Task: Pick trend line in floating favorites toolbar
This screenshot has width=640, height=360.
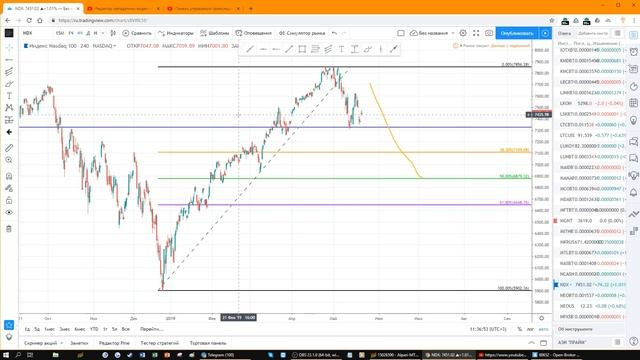Action: 250,49
